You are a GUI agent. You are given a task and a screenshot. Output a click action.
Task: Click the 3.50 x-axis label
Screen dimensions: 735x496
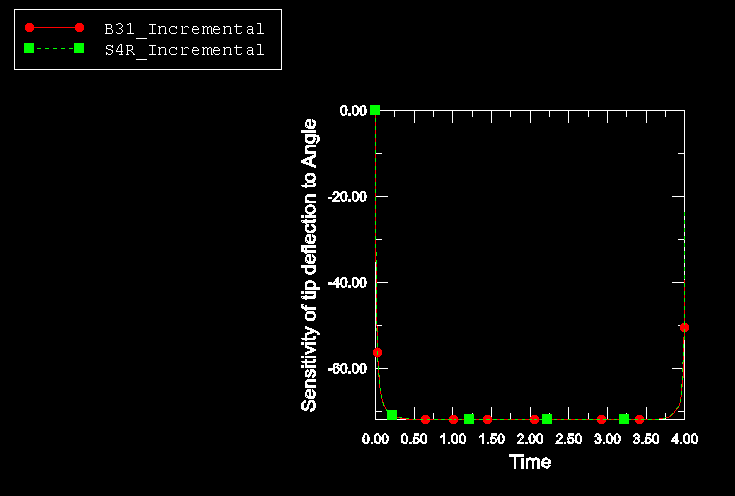646,439
